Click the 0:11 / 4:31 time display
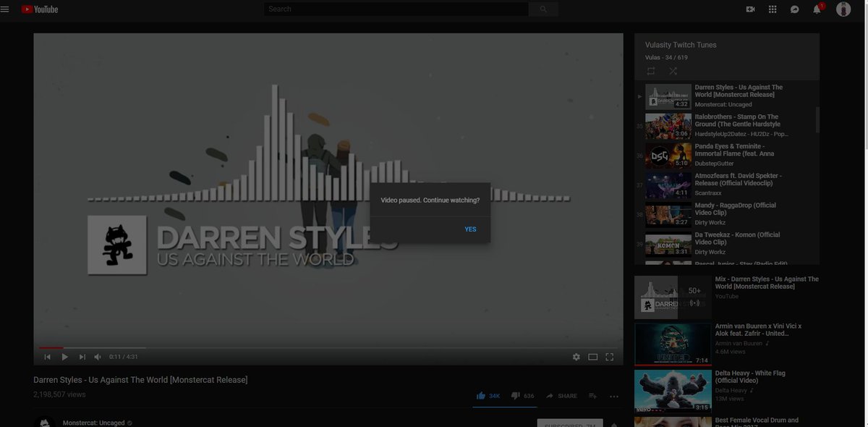 pos(124,357)
